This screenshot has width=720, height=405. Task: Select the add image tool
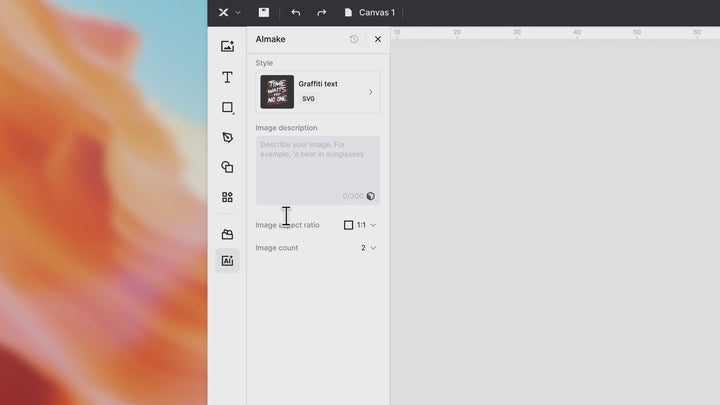pyautogui.click(x=227, y=47)
